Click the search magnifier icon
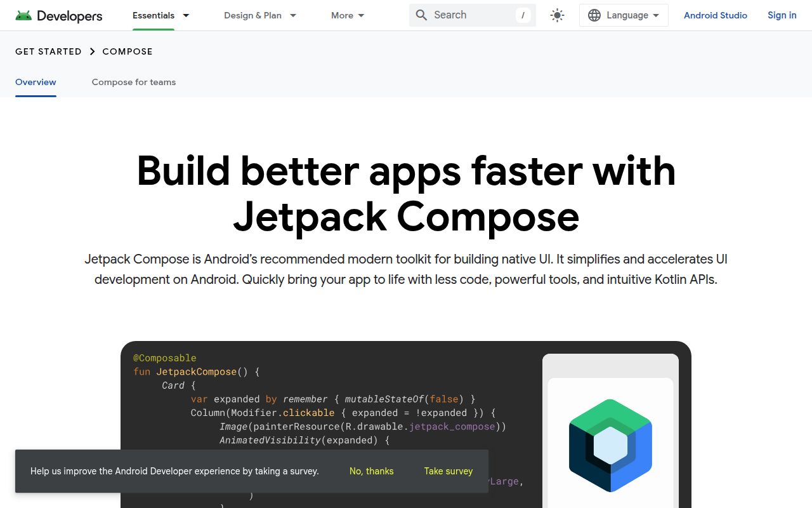The width and height of the screenshot is (812, 508). coord(421,15)
